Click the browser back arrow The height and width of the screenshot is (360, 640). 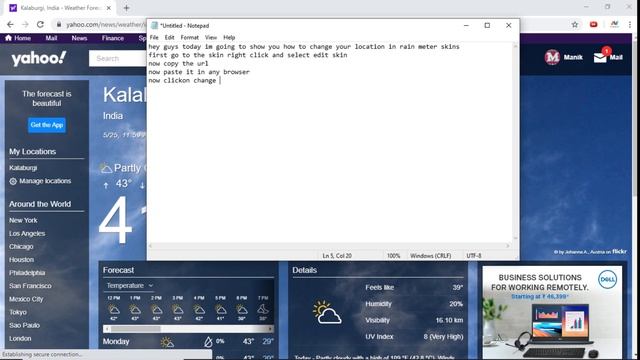pos(10,24)
